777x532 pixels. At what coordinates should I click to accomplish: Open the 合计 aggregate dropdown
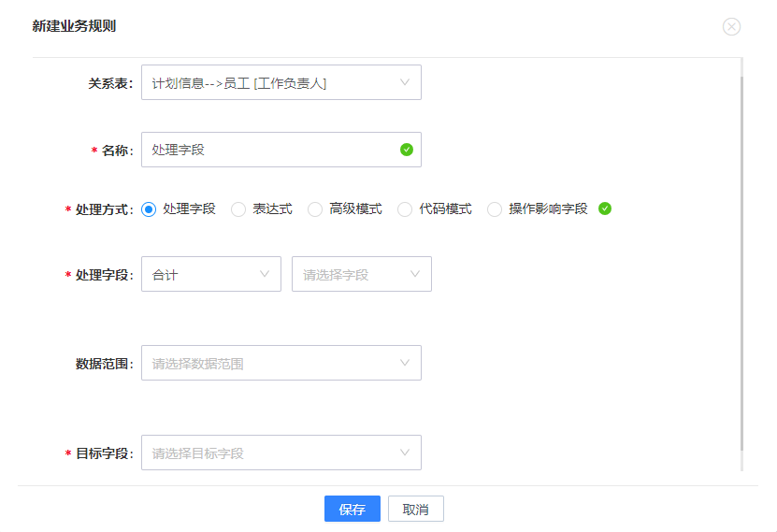(211, 274)
